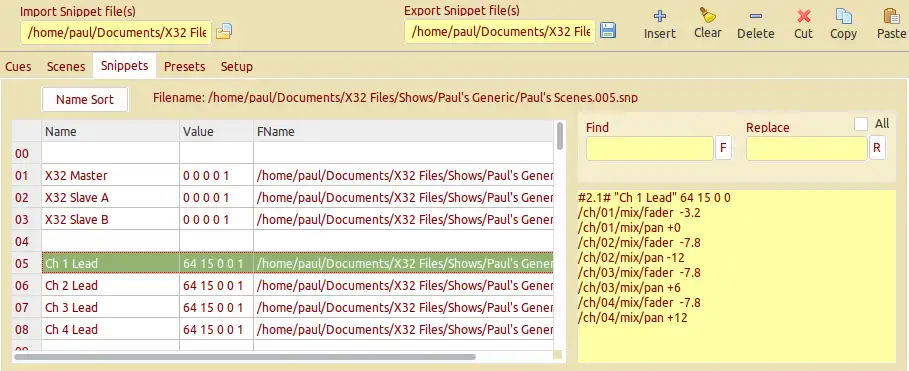Viewport: 909px width, 371px height.
Task: Click row number 04 header
Action: 27,241
